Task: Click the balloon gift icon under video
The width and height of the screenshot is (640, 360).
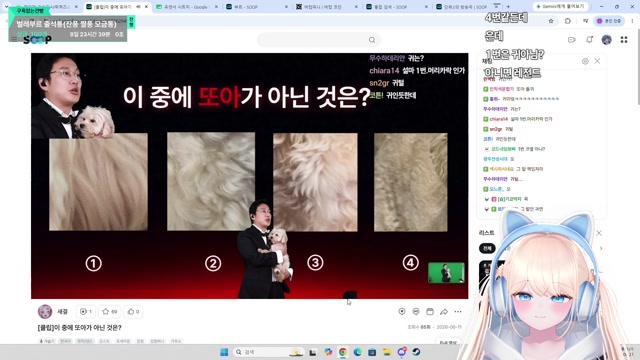Action: pyautogui.click(x=402, y=311)
